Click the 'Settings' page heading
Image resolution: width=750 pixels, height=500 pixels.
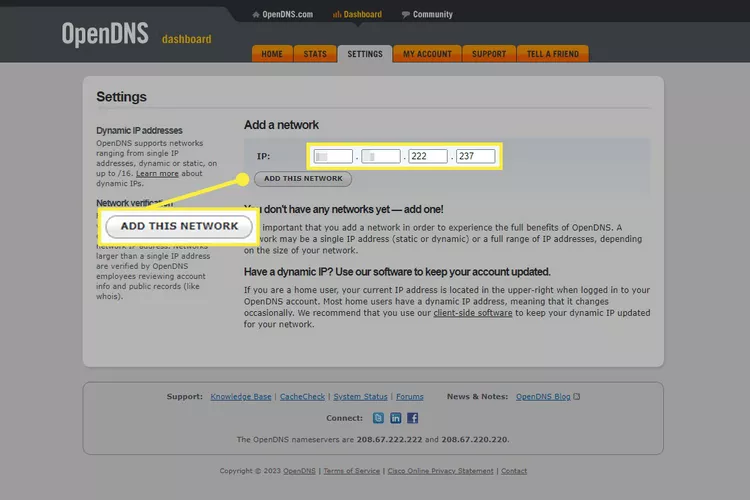[x=121, y=97]
